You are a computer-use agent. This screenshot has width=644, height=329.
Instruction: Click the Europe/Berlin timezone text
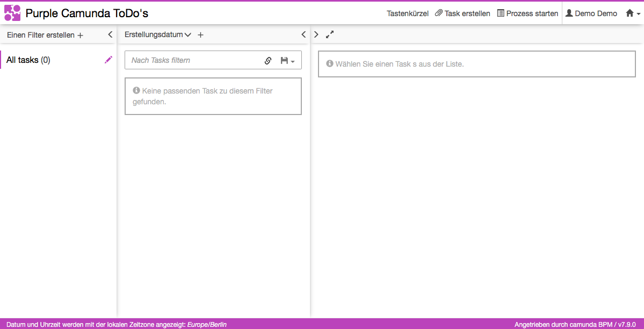[207, 325]
